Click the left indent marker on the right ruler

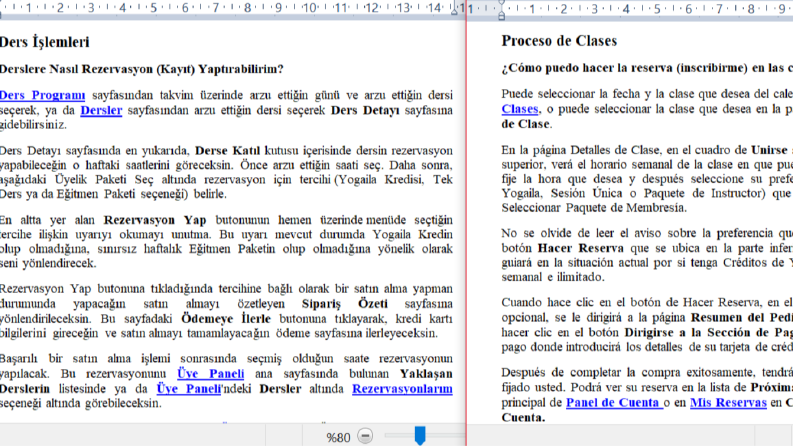tap(501, 16)
